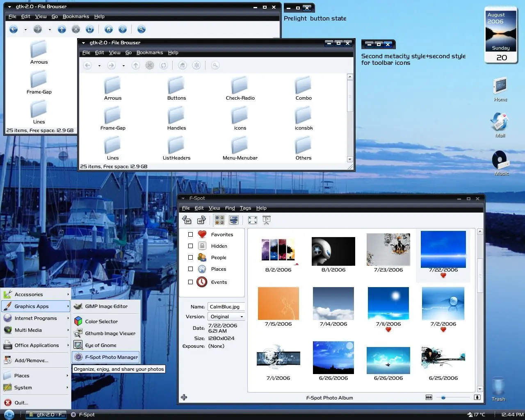Open the main menu start button
Screen dimensions: 525x420
9,415
